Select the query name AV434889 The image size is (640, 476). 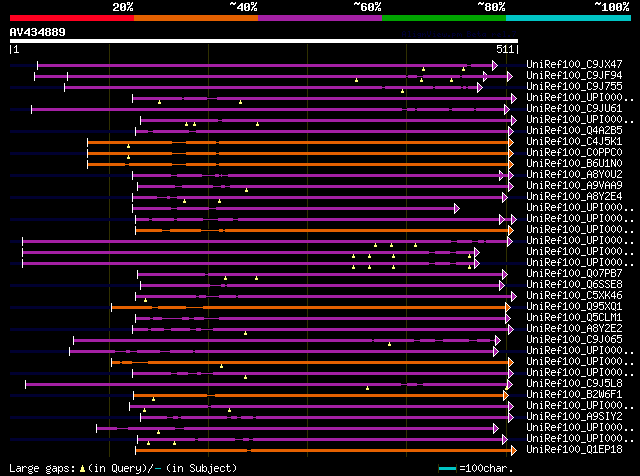point(38,32)
